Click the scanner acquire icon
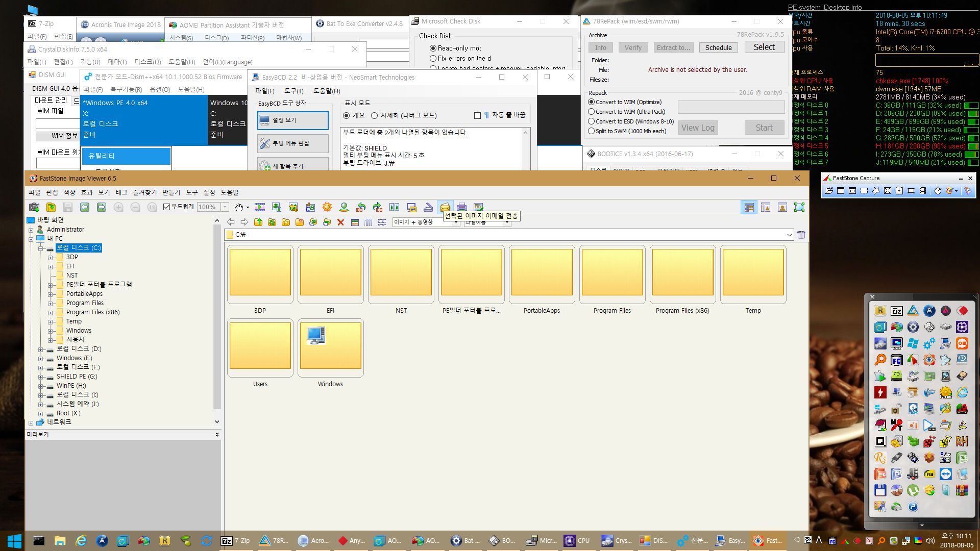The image size is (980, 551). click(428, 207)
